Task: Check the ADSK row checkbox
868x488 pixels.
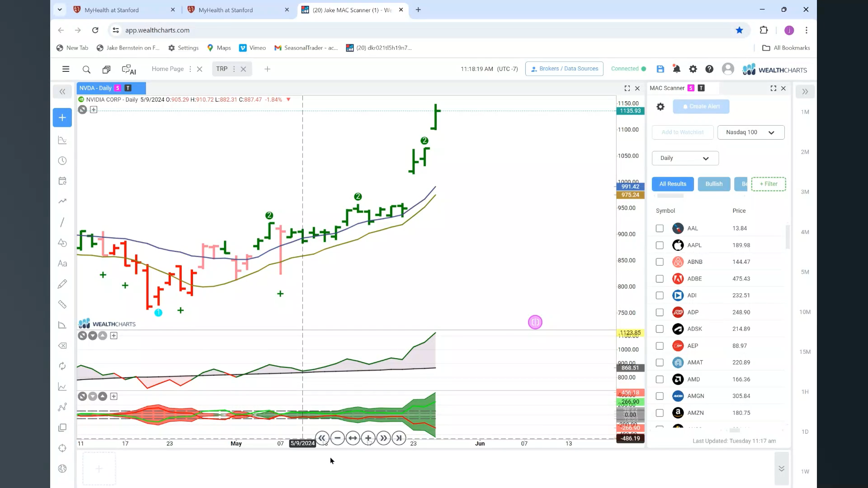Action: (x=660, y=329)
